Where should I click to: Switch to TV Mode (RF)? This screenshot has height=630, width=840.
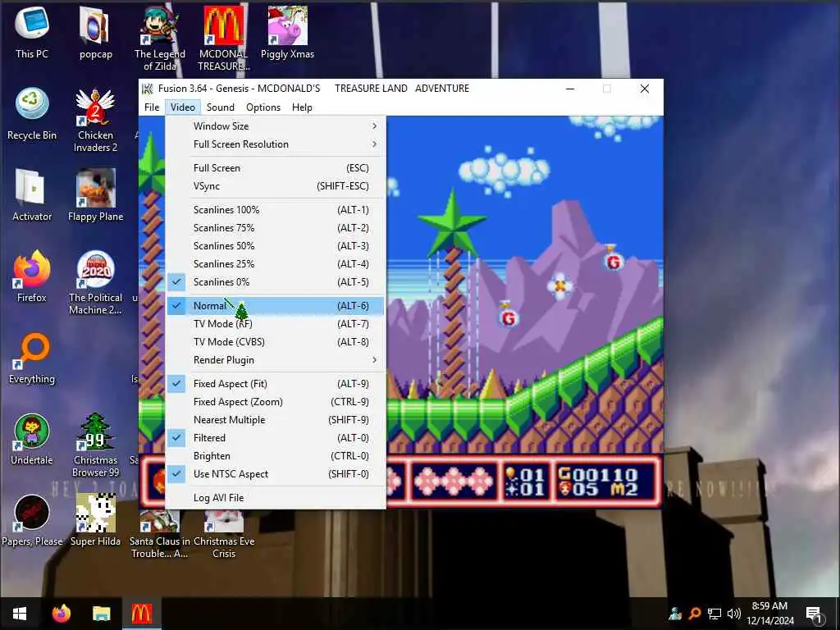pos(276,323)
